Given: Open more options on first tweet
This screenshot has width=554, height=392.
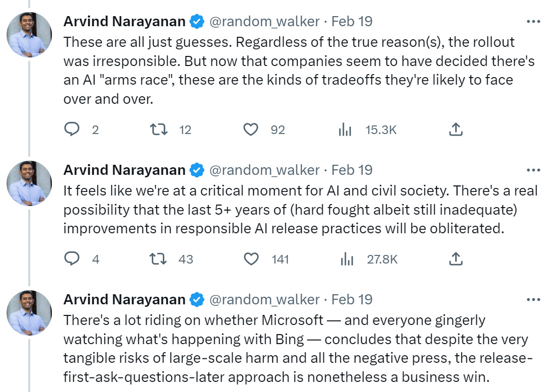Looking at the screenshot, I should pos(533,22).
